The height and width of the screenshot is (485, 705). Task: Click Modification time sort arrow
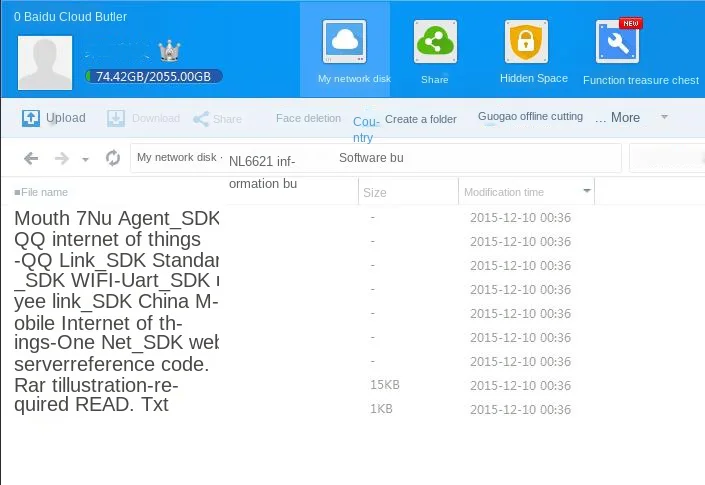coord(586,191)
